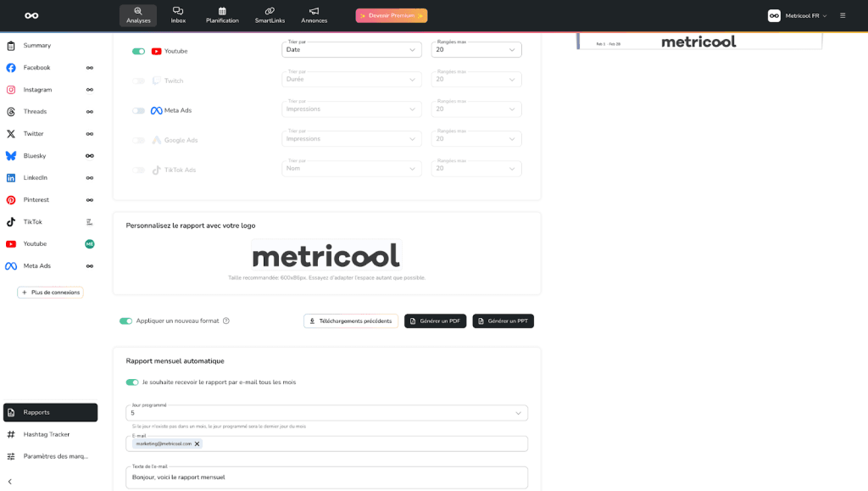This screenshot has width=868, height=491.
Task: Click the Metricool infinity logo
Action: click(x=31, y=15)
